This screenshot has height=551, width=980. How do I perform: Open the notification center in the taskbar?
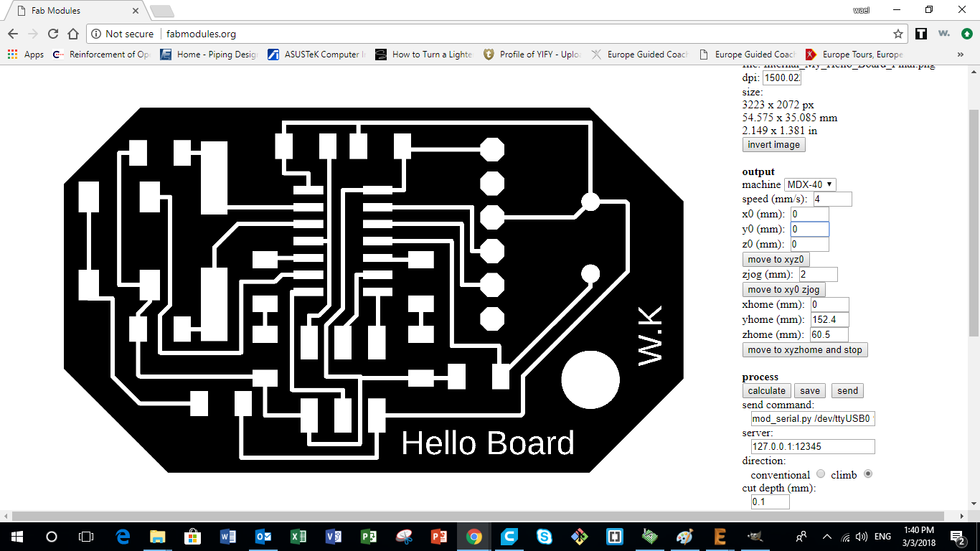click(x=958, y=536)
